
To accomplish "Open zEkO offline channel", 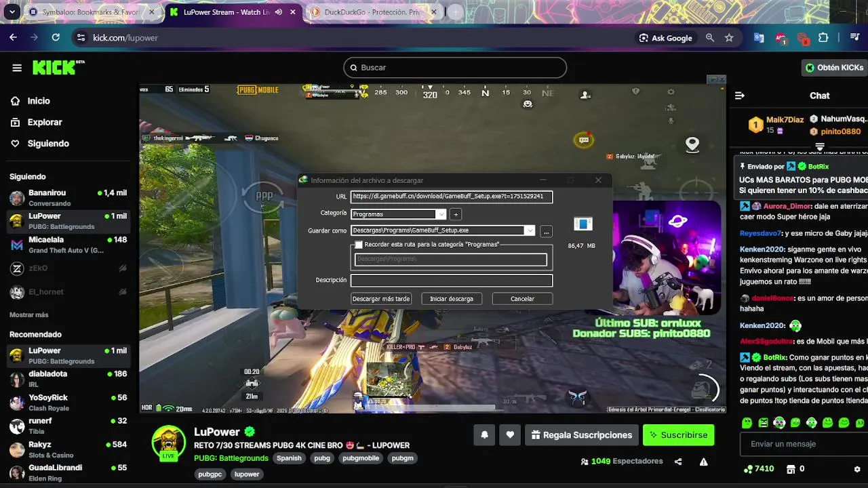I will click(x=67, y=268).
